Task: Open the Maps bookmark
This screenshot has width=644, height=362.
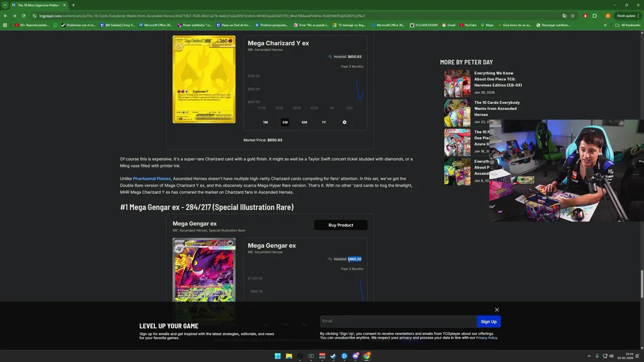Action: click(x=487, y=25)
